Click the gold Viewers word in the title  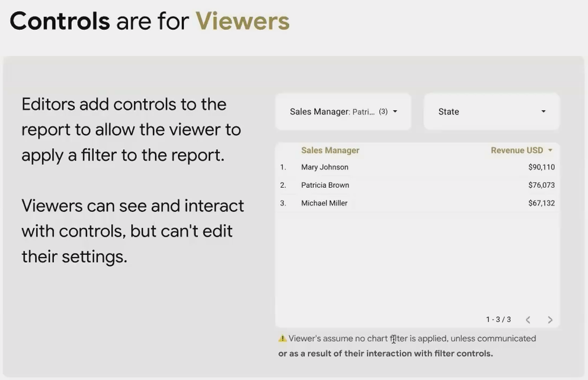[242, 21]
